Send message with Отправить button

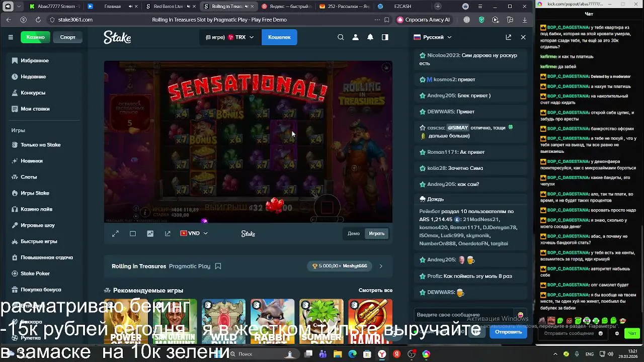pyautogui.click(x=508, y=332)
